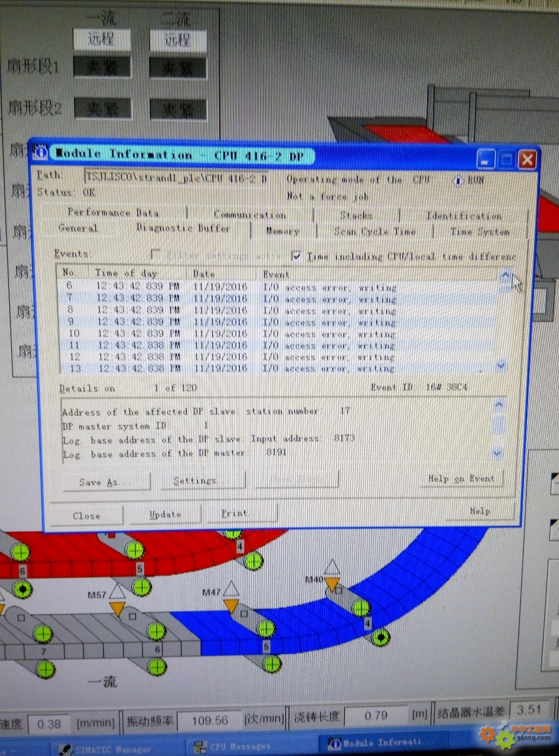Switch to the Identification tab

(x=464, y=216)
